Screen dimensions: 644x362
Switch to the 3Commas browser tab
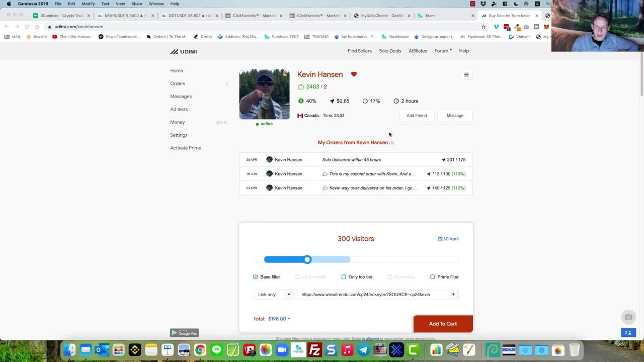click(x=61, y=16)
